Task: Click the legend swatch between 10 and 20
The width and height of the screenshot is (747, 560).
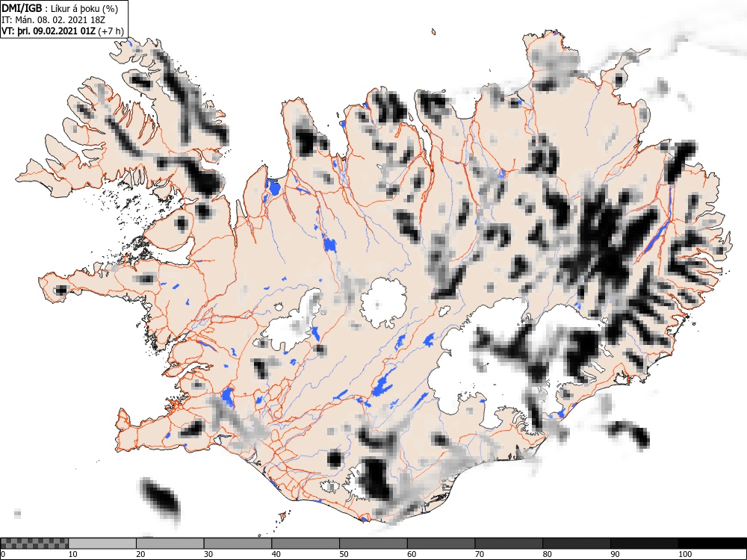Action: [102, 544]
